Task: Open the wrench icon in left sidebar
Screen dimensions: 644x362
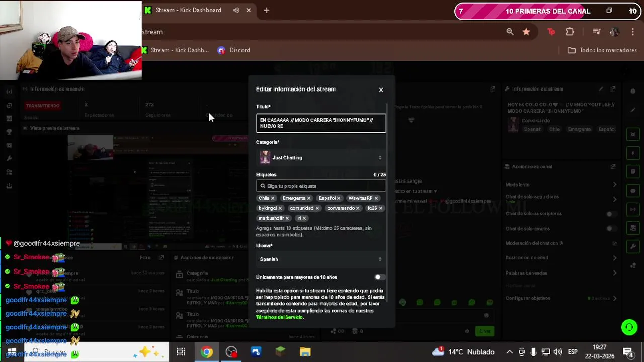Action: point(9,159)
